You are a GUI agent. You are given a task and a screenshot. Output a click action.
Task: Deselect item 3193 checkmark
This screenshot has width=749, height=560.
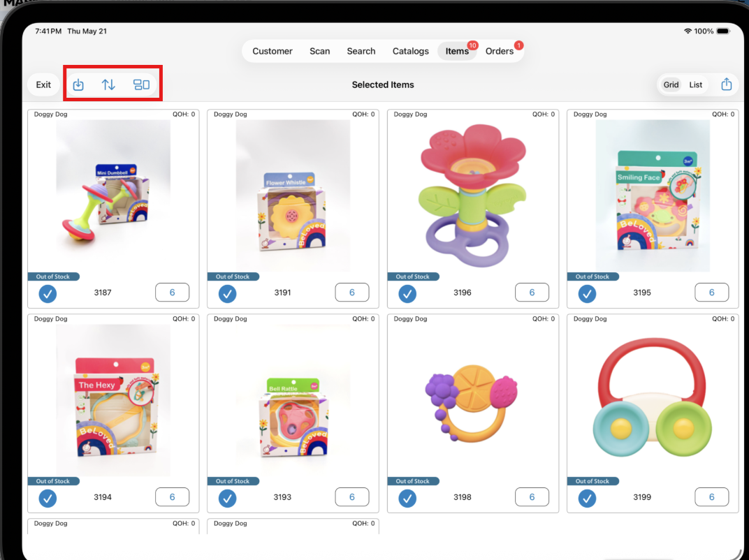pos(227,498)
